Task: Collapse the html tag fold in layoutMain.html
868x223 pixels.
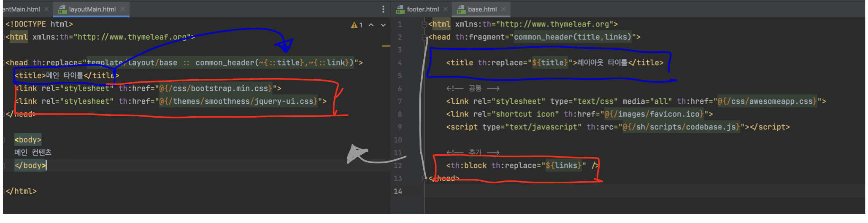Action: 3,37
